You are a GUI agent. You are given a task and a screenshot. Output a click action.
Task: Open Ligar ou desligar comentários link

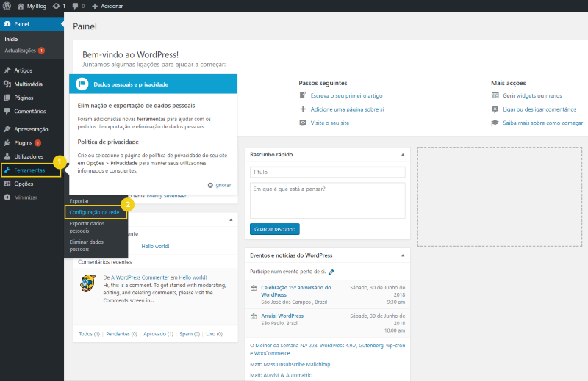pyautogui.click(x=539, y=109)
